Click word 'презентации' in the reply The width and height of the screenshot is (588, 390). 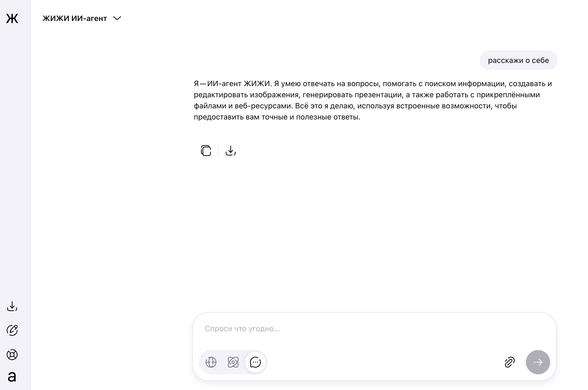[x=378, y=95]
